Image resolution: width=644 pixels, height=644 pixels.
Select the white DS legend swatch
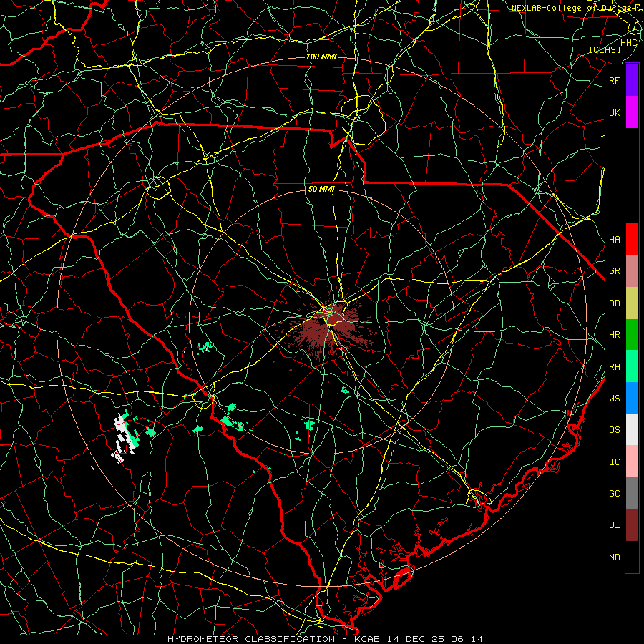pyautogui.click(x=632, y=429)
